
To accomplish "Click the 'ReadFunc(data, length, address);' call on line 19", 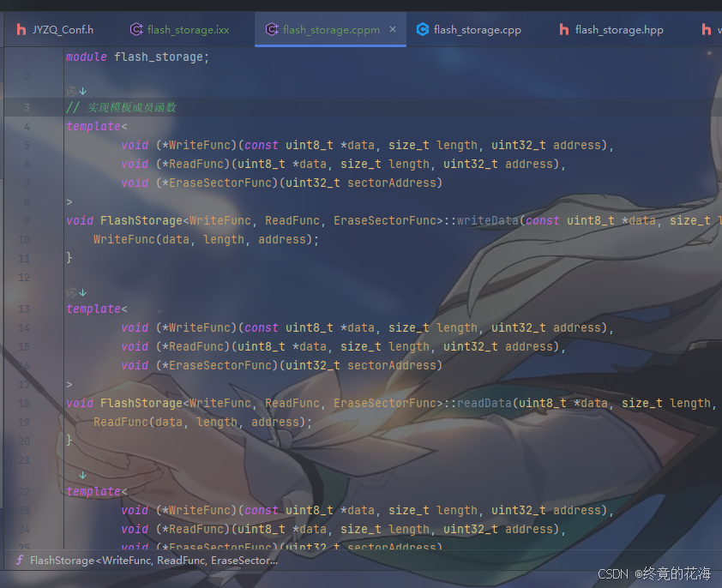I will [202, 423].
